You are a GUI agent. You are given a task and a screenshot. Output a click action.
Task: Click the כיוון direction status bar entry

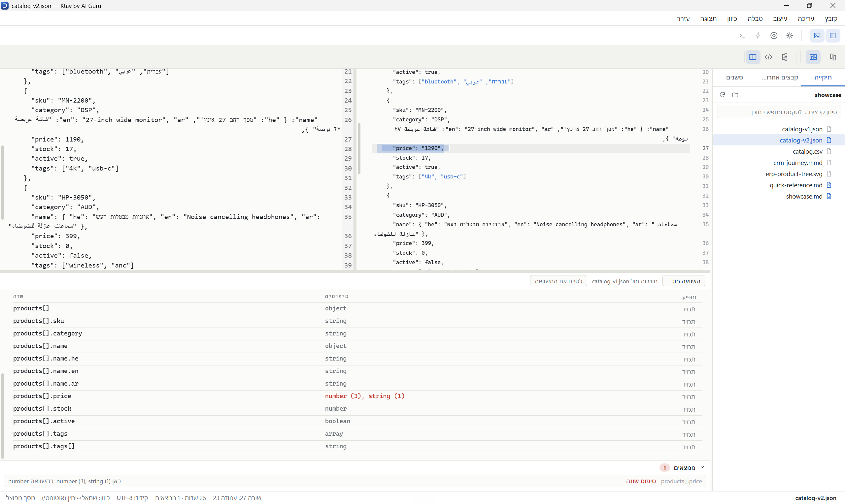[76, 498]
